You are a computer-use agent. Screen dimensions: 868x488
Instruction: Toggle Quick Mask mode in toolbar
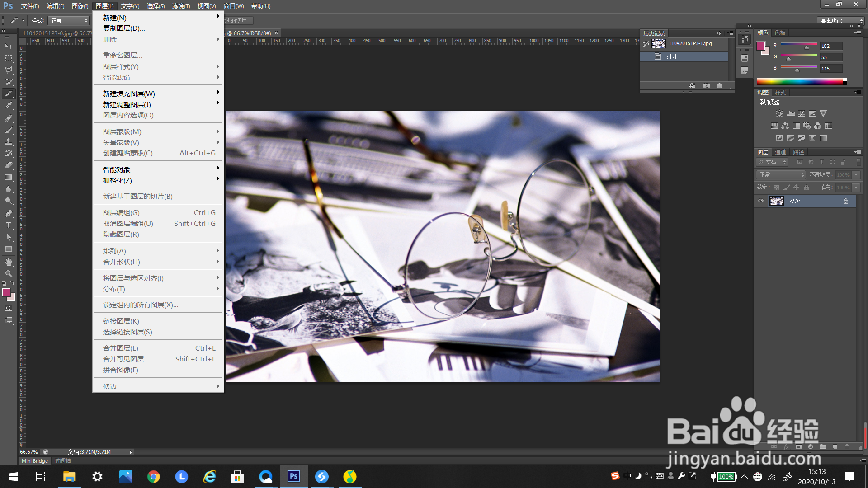[9, 308]
